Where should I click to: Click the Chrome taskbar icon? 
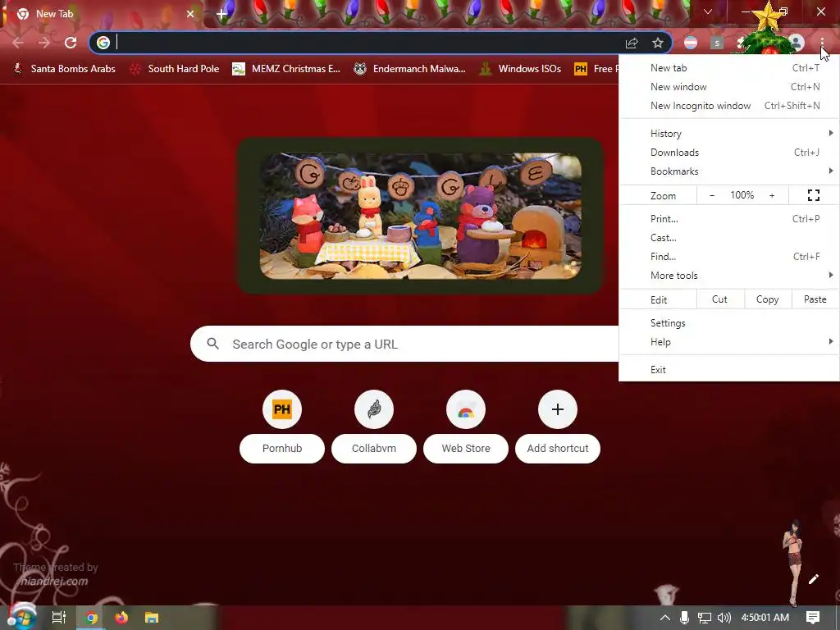[x=91, y=618]
